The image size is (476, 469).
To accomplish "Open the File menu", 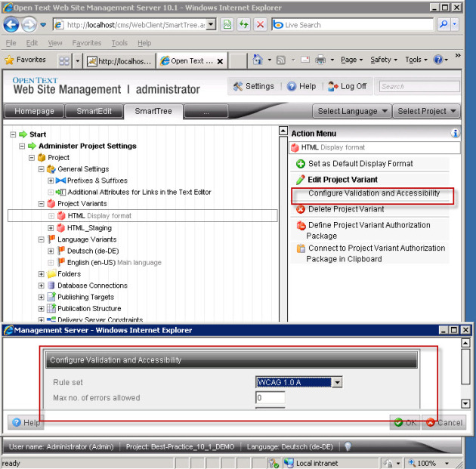I will tap(11, 43).
